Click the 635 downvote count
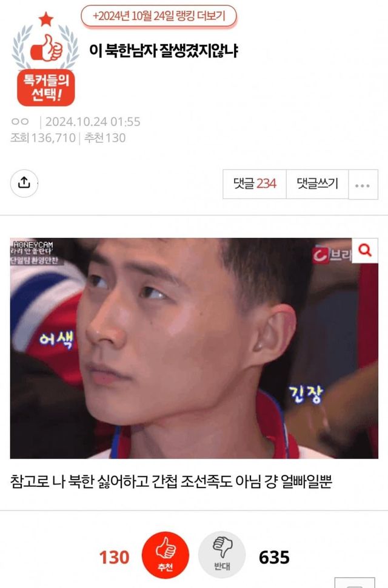This screenshot has height=588, width=388. (x=274, y=557)
